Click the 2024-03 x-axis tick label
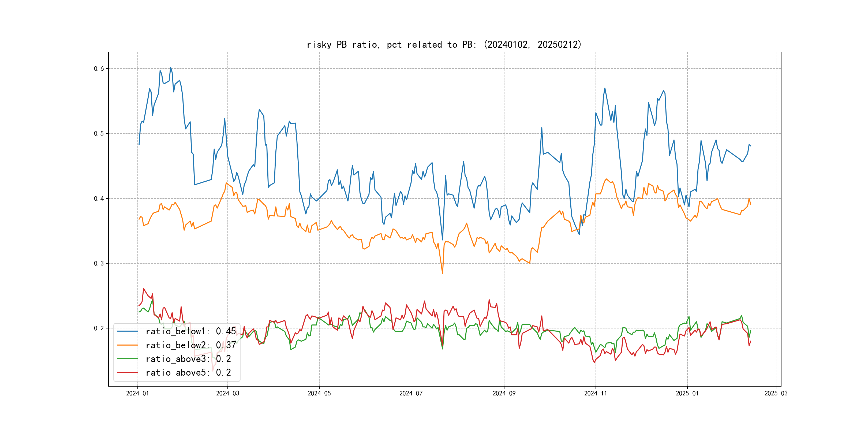 (228, 393)
